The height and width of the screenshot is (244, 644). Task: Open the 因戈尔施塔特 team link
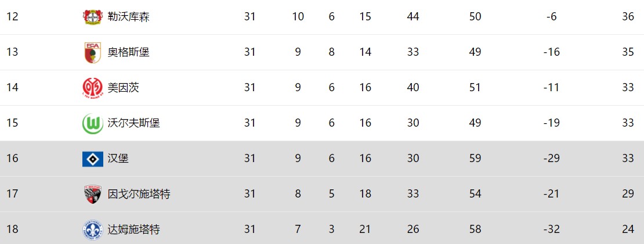coord(139,194)
